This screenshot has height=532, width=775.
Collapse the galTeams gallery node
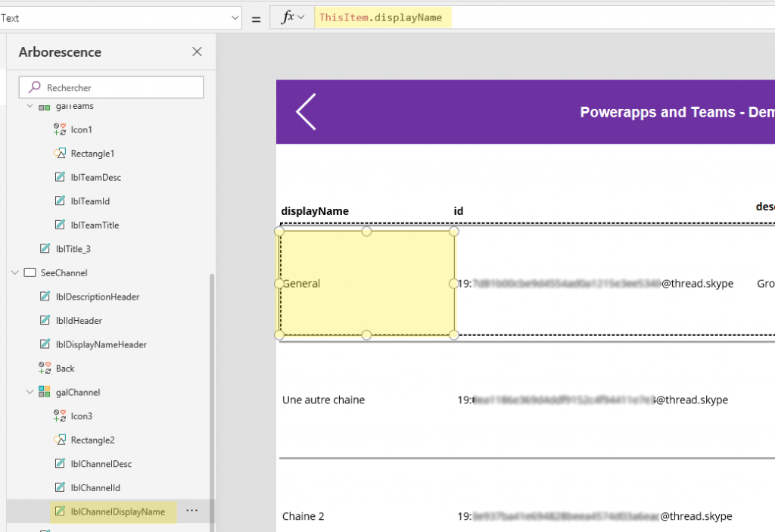point(30,106)
